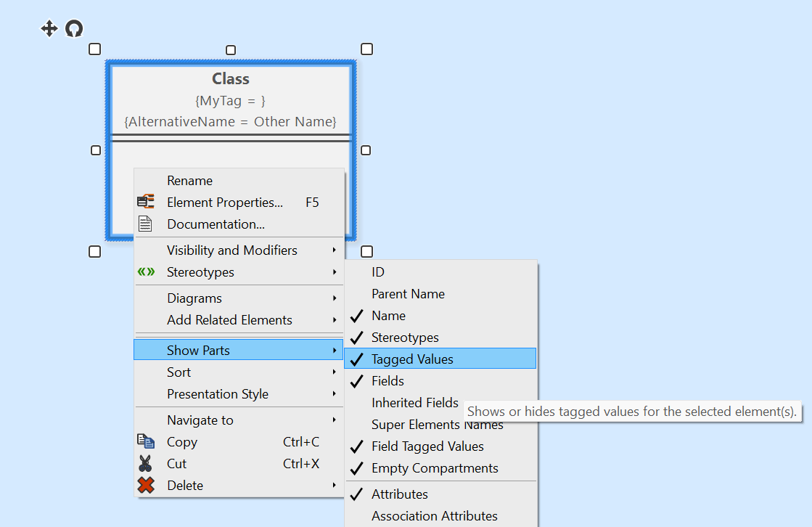
Task: Click the Copy icon in context menu
Action: tap(146, 441)
